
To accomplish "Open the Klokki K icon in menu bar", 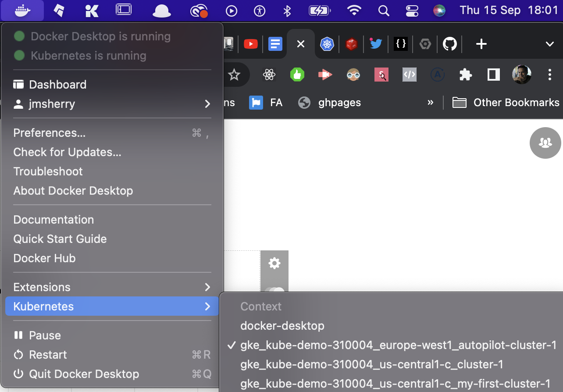I will tap(92, 11).
